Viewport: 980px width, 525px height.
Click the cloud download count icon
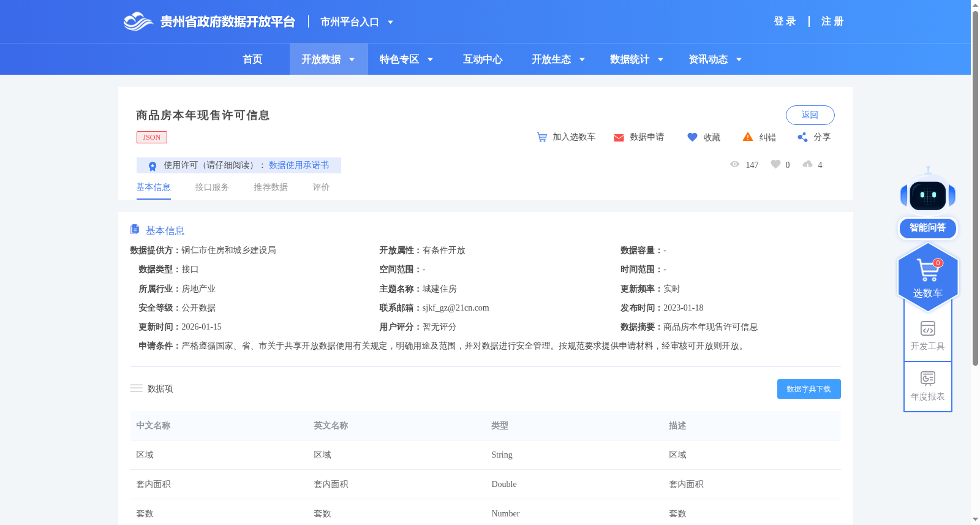pos(808,164)
